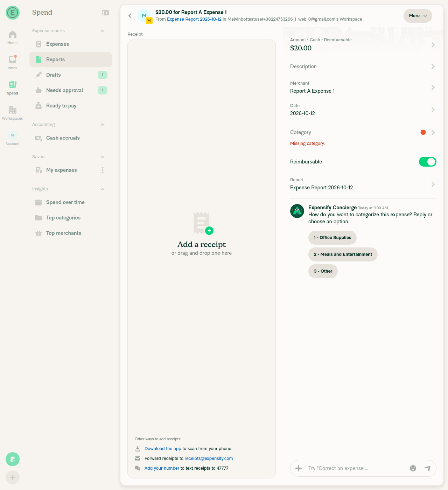Open the More dropdown

coord(418,16)
